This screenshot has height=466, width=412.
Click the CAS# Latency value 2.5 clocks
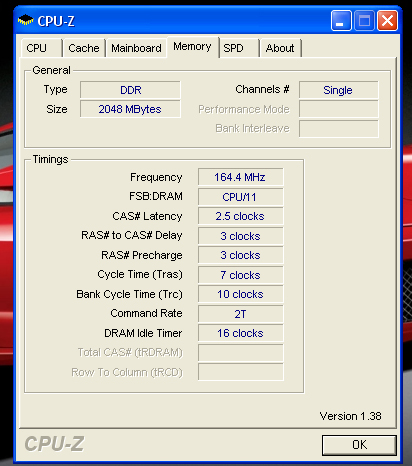click(240, 216)
